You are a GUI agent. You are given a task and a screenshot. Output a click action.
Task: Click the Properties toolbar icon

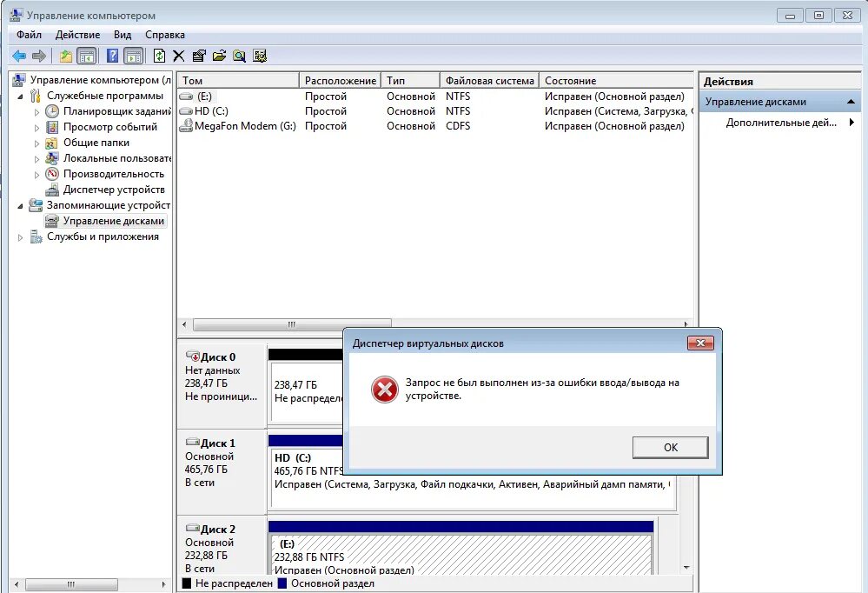tap(199, 56)
